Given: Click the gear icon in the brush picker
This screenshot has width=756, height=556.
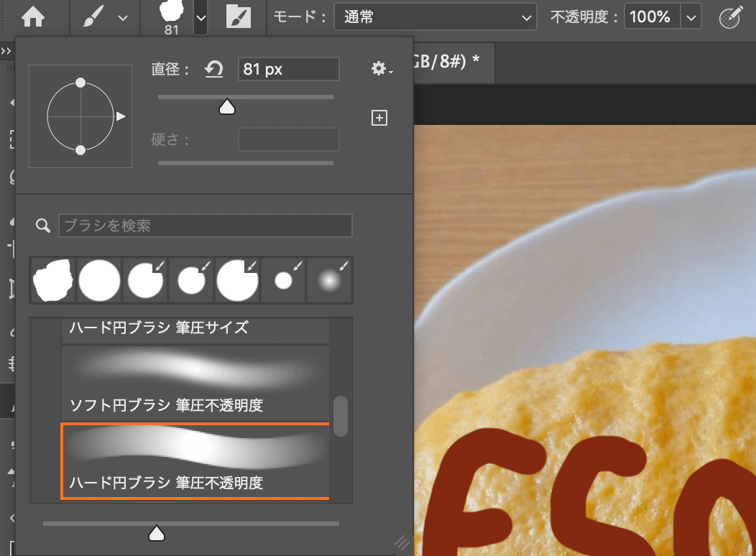Looking at the screenshot, I should 379,68.
